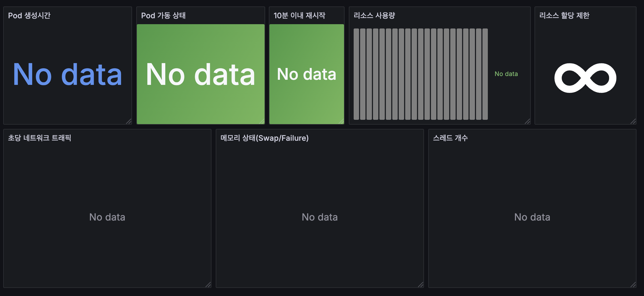
Task: Click the 리소스 사용량 panel title
Action: point(374,16)
